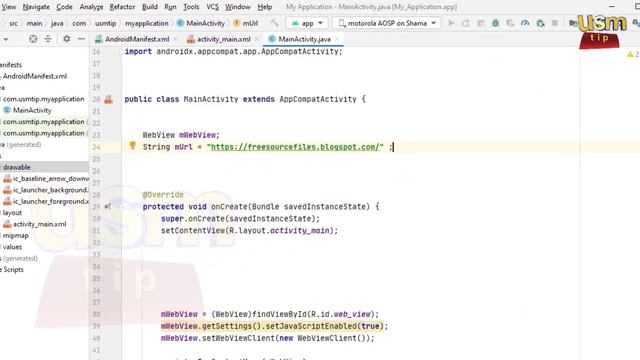This screenshot has height=360, width=640.
Task: Click the main breadcrumb
Action: [34, 23]
